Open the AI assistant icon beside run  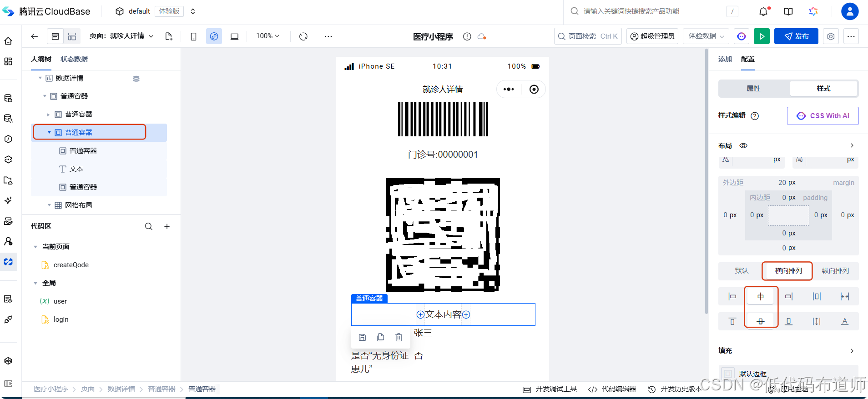(x=742, y=36)
